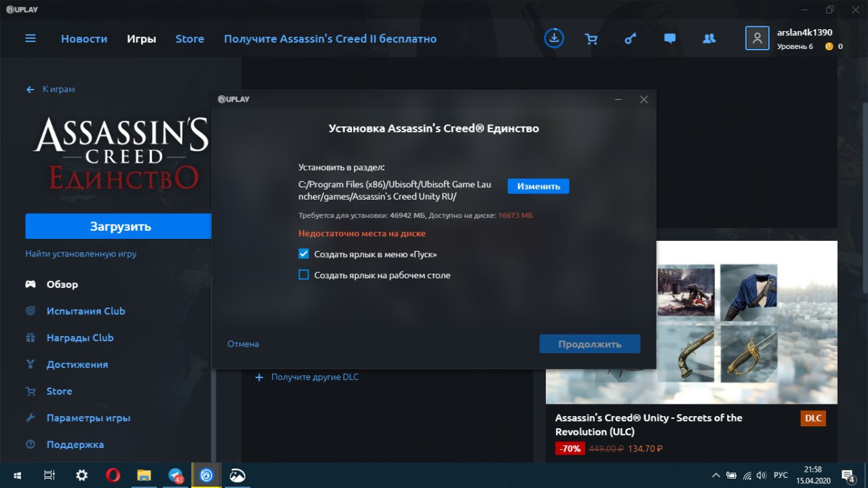Open Task View on the taskbar
Image resolution: width=868 pixels, height=488 pixels.
(x=49, y=475)
